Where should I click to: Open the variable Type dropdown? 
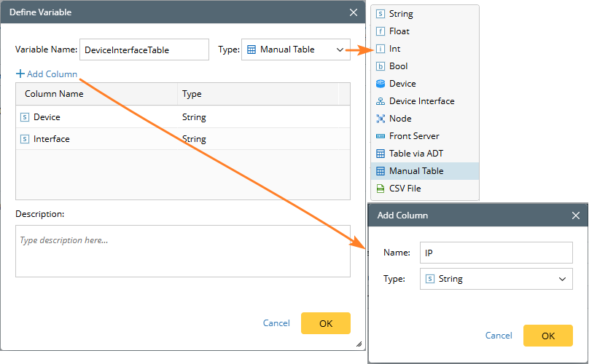coord(295,50)
